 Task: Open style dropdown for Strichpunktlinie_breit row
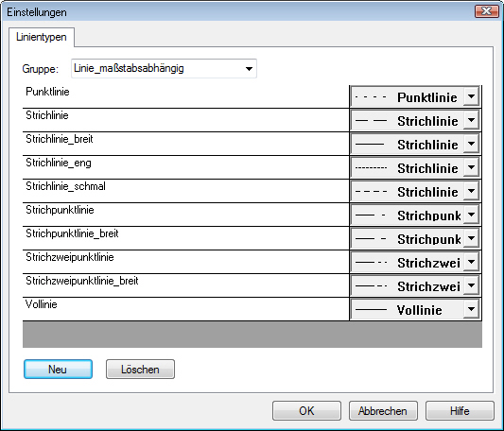coord(471,238)
